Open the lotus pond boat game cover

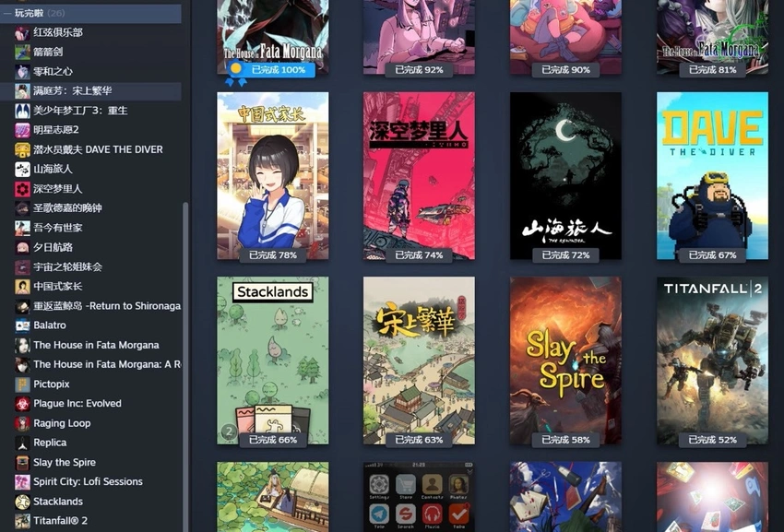pos(273,497)
